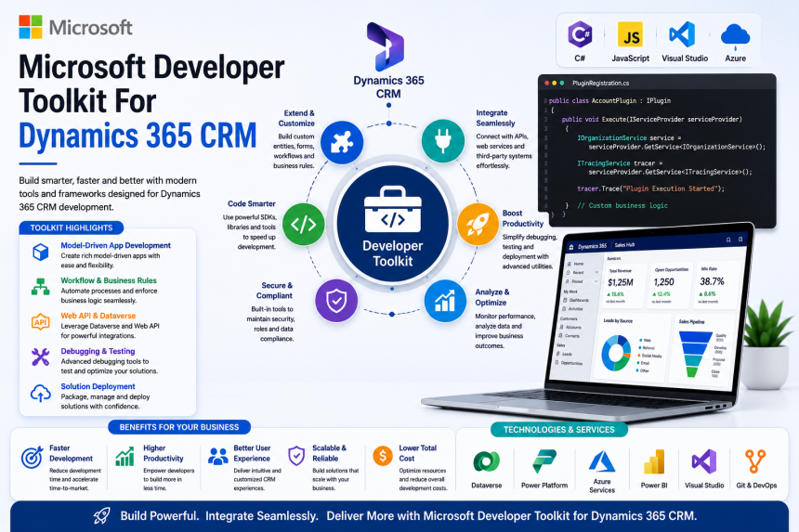This screenshot has width=799, height=532.
Task: Click the Analyze & Optimize chart icon
Action: coord(445,301)
